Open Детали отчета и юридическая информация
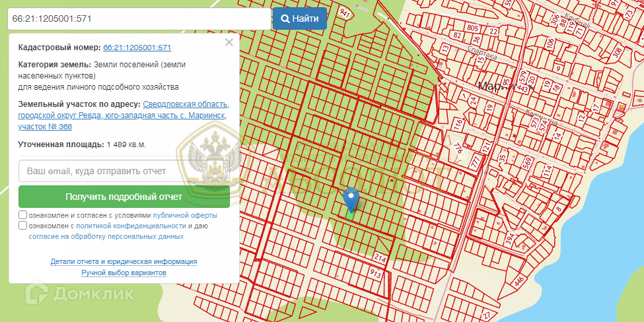This screenshot has width=644, height=322. [x=124, y=262]
